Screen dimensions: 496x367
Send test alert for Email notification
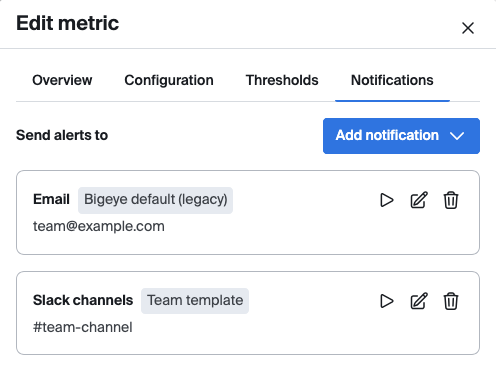[x=387, y=200]
